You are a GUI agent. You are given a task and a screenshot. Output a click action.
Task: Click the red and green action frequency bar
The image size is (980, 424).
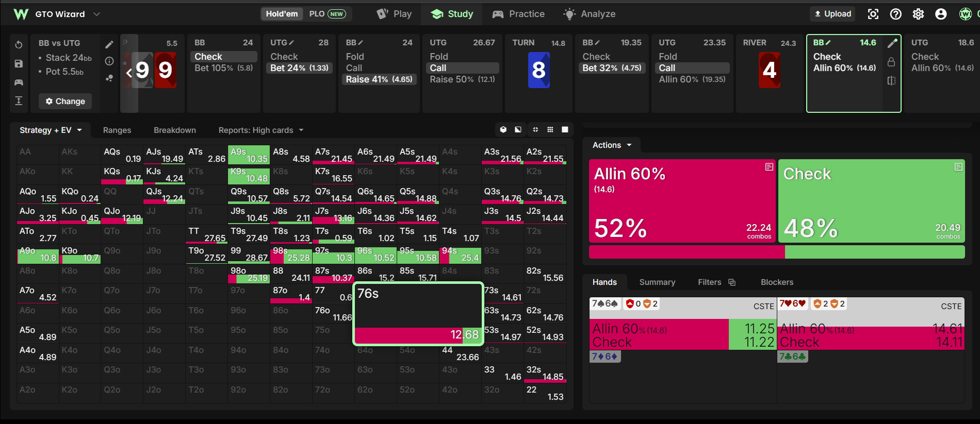click(777, 252)
